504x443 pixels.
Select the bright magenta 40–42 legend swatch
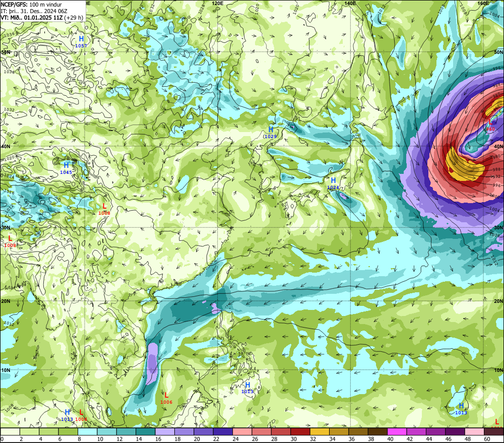tap(397, 431)
